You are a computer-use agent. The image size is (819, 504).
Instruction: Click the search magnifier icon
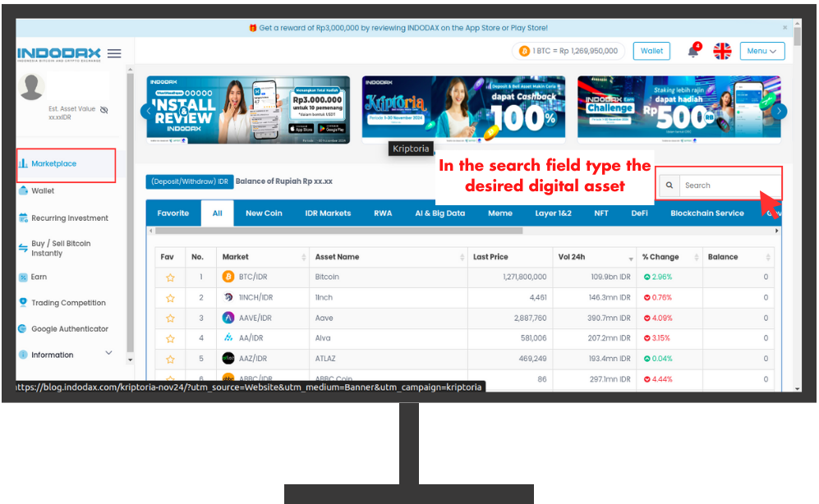[669, 186]
